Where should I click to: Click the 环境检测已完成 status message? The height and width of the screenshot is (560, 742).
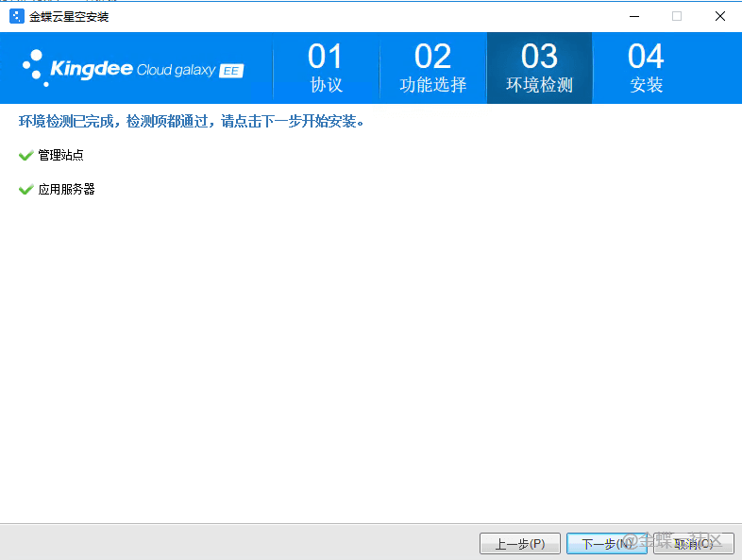pyautogui.click(x=192, y=122)
